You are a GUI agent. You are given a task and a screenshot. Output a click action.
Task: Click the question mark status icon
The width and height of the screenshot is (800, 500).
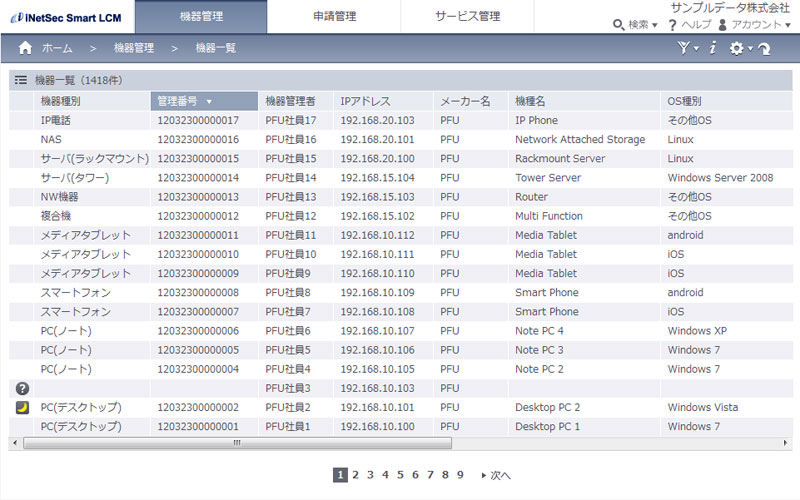22,388
